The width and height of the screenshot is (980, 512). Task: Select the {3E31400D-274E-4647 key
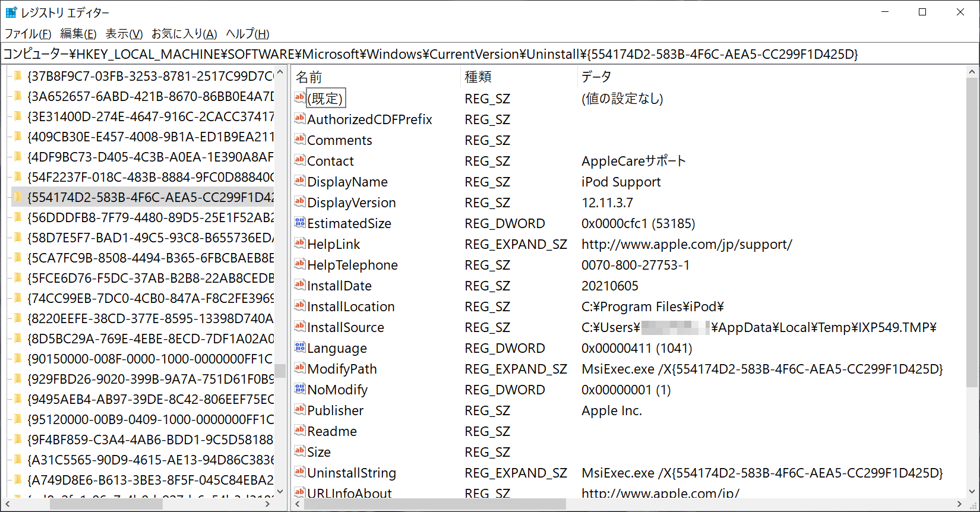click(x=151, y=116)
